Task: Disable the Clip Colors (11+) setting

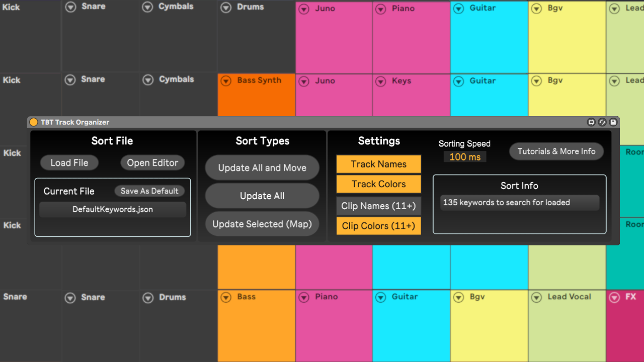Action: (379, 226)
